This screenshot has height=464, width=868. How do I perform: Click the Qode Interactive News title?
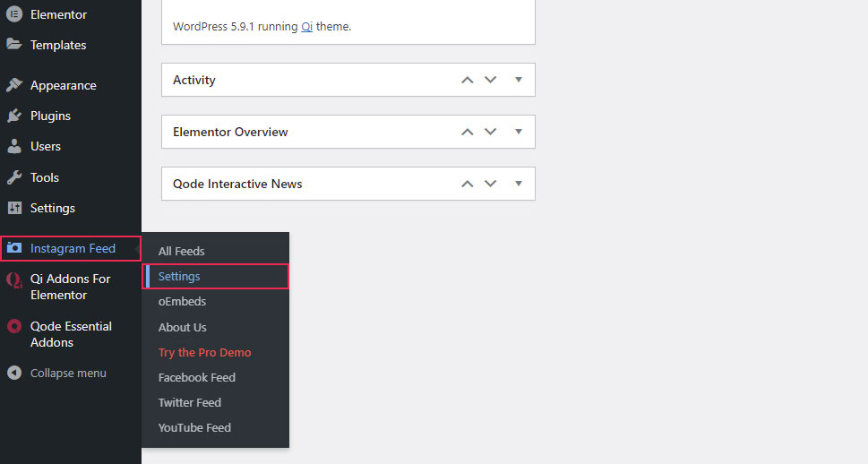click(x=237, y=184)
